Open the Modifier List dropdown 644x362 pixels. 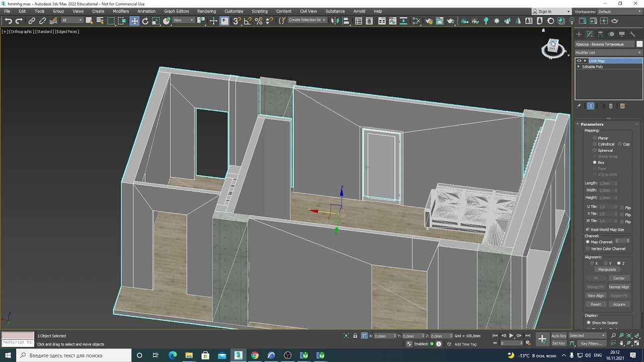(609, 52)
